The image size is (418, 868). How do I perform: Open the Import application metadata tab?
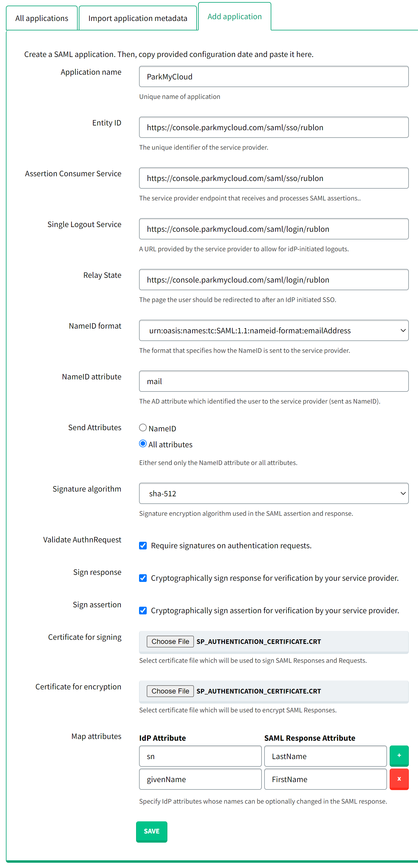[138, 18]
